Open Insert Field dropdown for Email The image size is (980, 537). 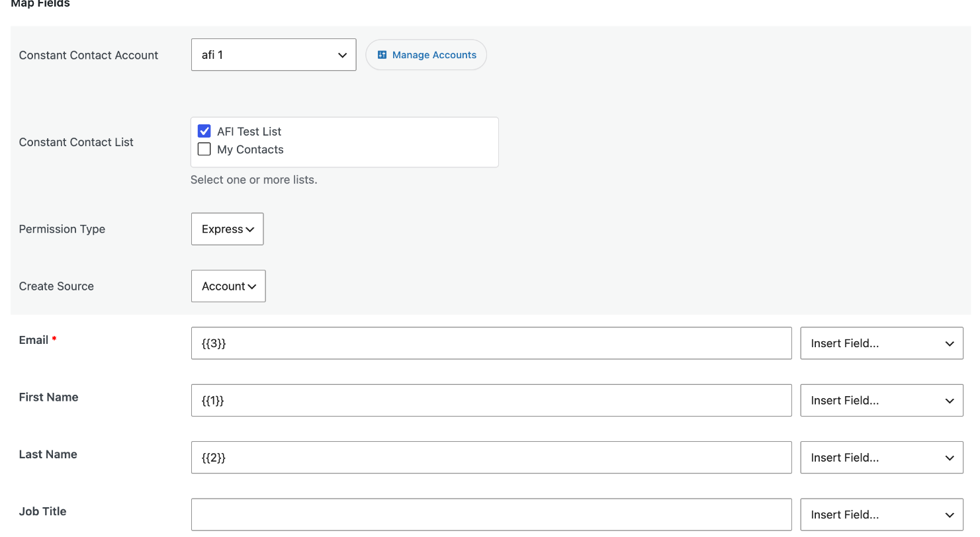click(x=881, y=343)
